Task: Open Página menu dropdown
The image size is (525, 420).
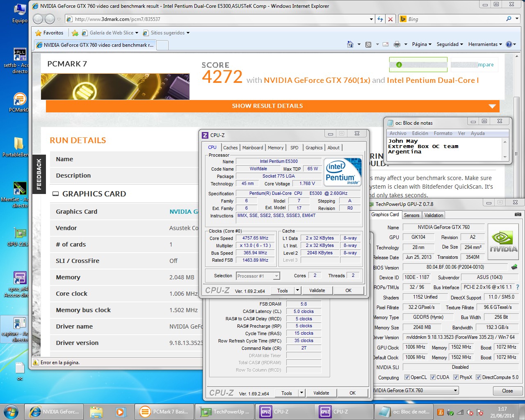Action: [x=422, y=44]
